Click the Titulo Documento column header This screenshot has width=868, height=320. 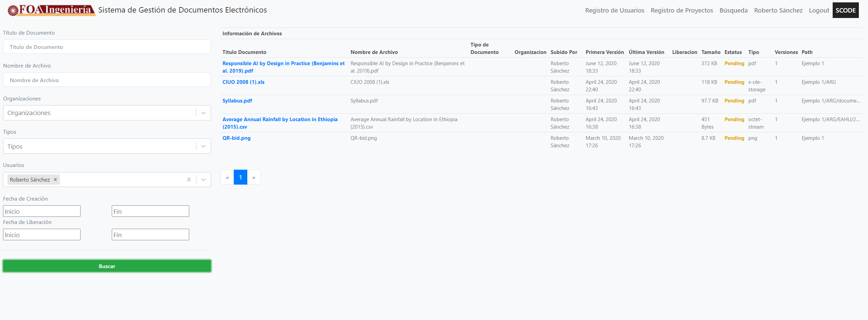(244, 52)
